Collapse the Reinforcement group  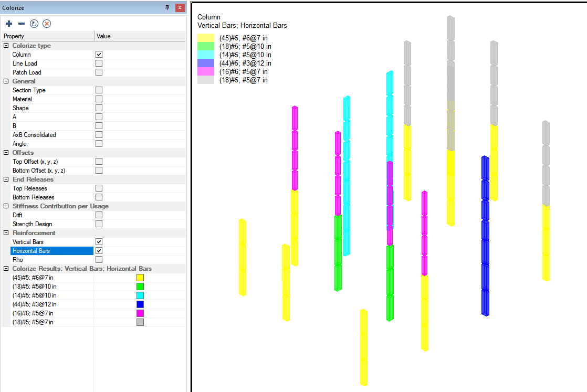point(6,233)
